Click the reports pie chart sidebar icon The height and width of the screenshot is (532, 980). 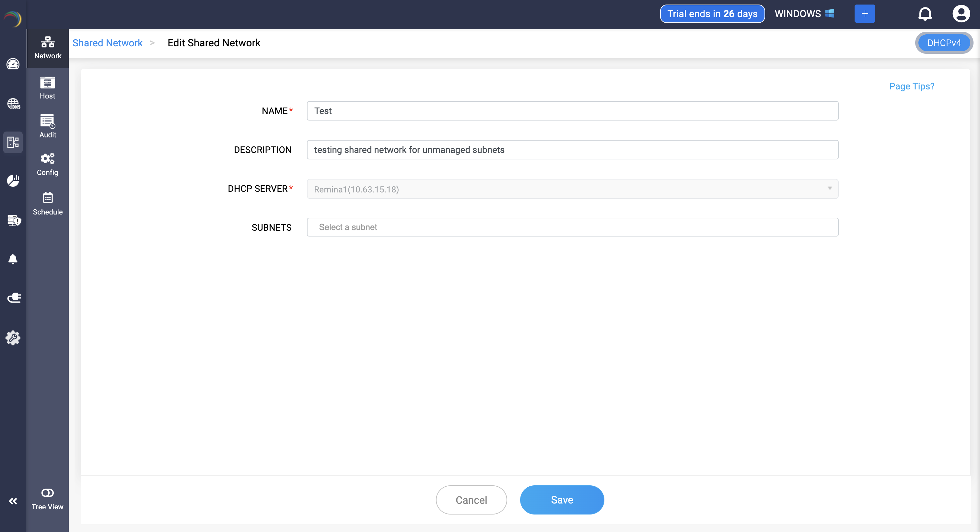pos(13,181)
